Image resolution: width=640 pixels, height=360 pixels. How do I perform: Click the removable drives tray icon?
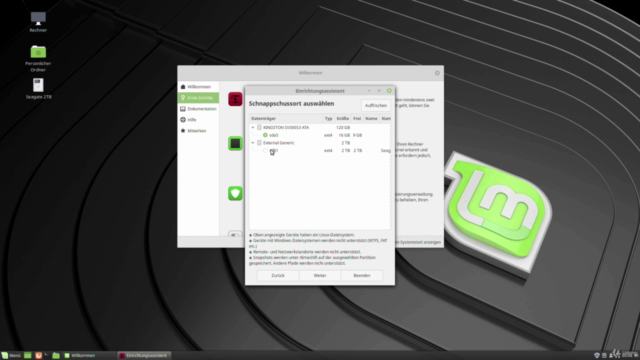point(604,356)
